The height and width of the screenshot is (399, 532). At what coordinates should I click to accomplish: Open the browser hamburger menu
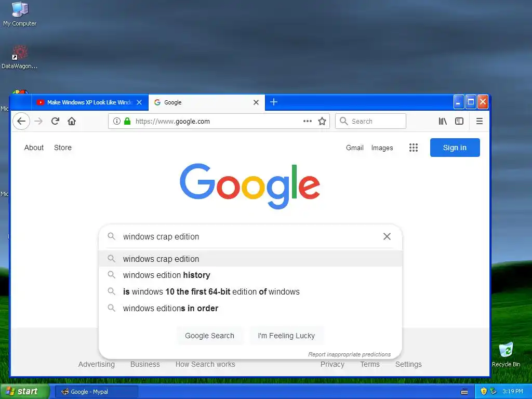[x=480, y=121]
